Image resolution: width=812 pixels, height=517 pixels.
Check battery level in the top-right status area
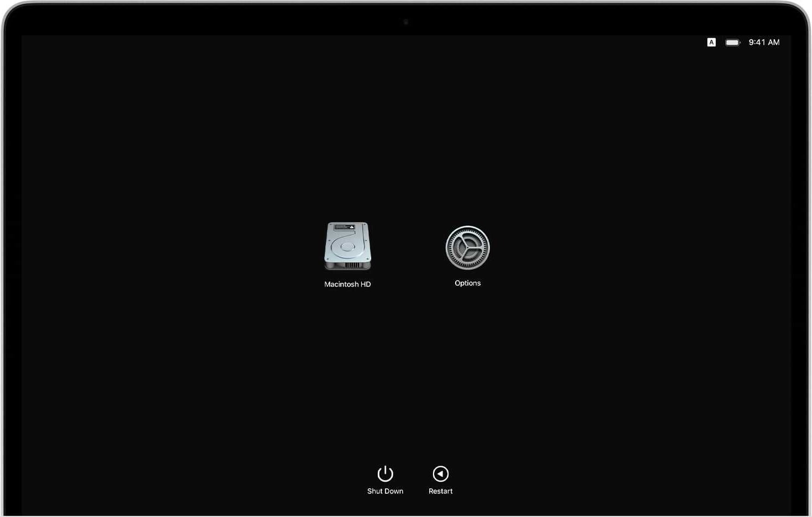732,43
